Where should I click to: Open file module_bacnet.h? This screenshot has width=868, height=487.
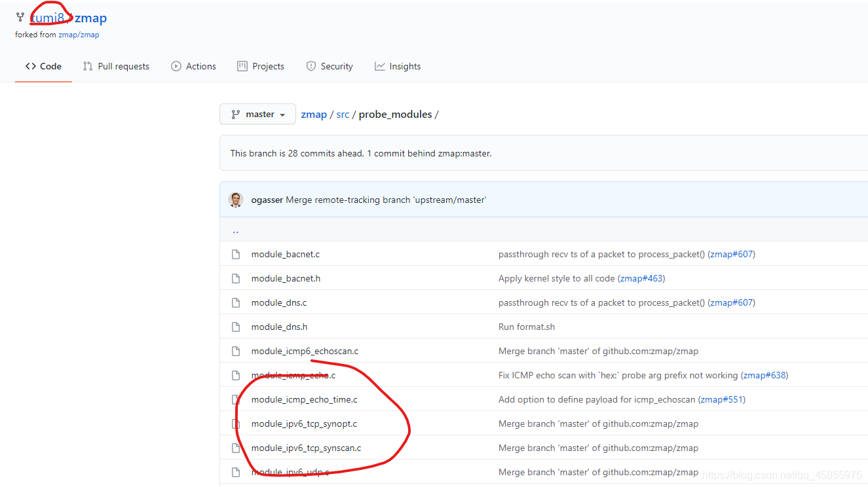(x=286, y=278)
